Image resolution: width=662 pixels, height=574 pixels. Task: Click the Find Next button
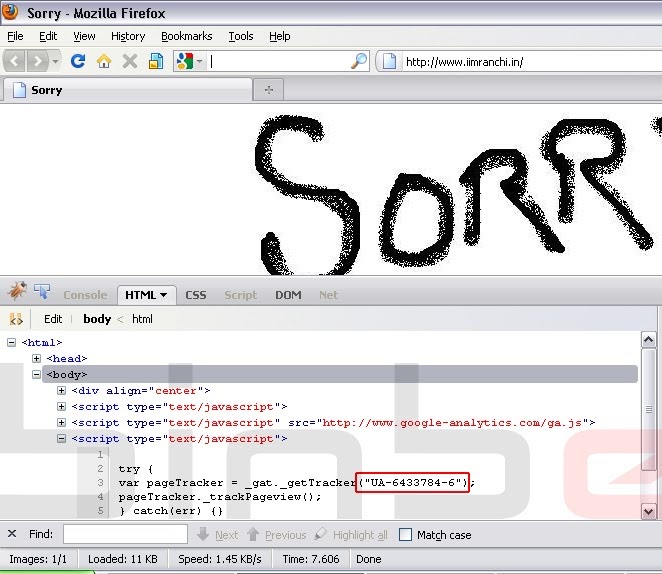click(218, 535)
